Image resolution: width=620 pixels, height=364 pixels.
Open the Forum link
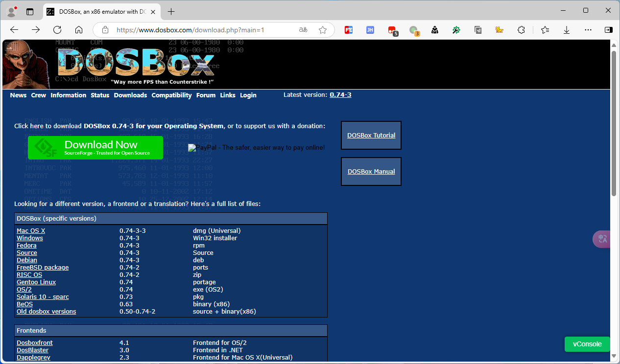click(206, 95)
